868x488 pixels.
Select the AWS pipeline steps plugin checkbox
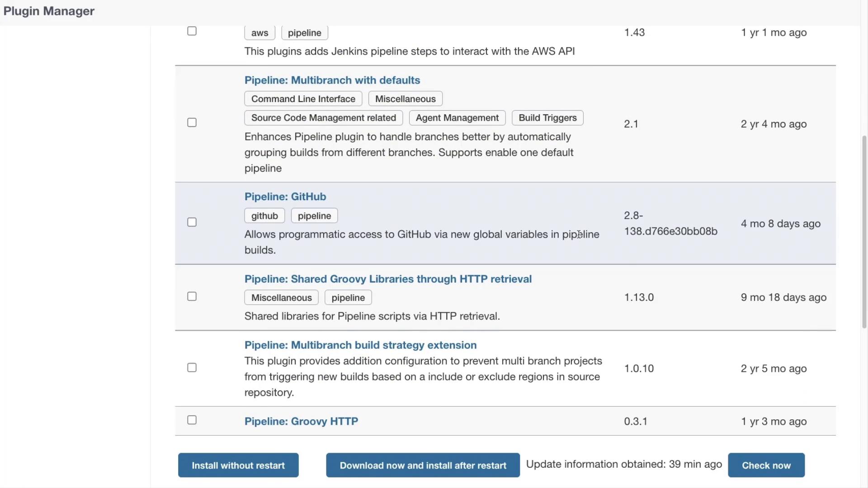tap(192, 31)
